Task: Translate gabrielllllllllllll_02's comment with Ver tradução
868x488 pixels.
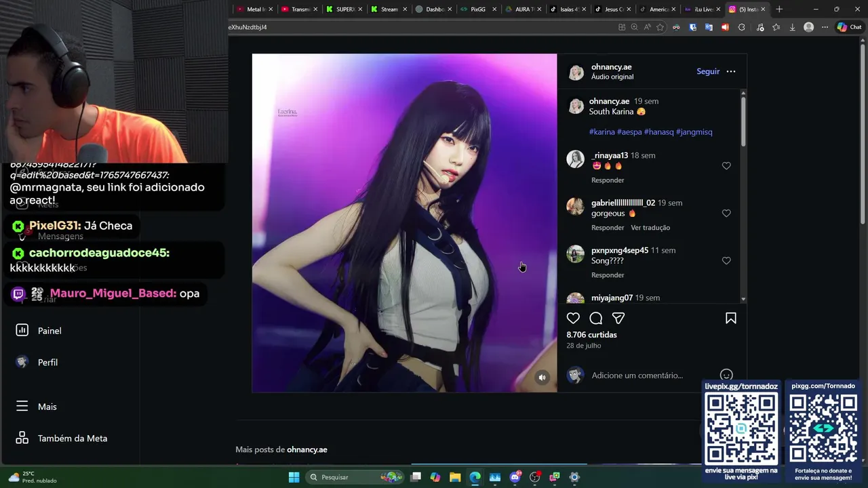Action: pyautogui.click(x=650, y=228)
